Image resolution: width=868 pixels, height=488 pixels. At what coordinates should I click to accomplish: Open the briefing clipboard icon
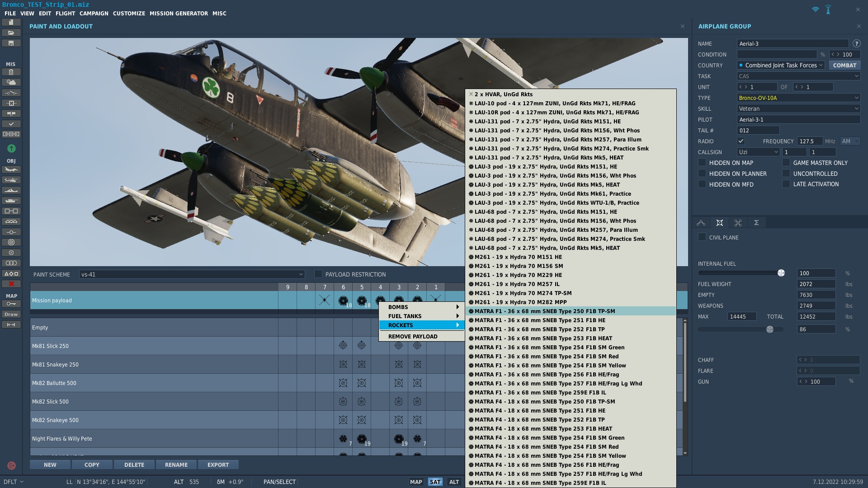(x=11, y=72)
